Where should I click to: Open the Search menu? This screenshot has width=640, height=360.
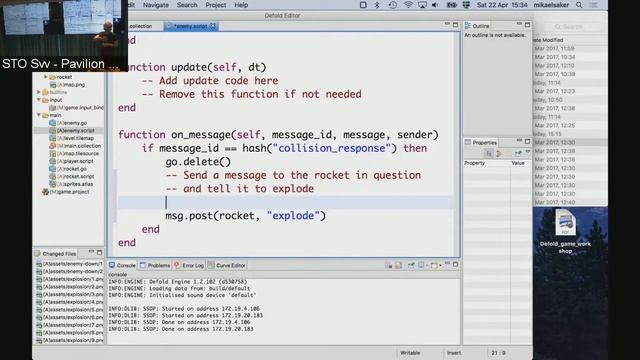coord(187,5)
